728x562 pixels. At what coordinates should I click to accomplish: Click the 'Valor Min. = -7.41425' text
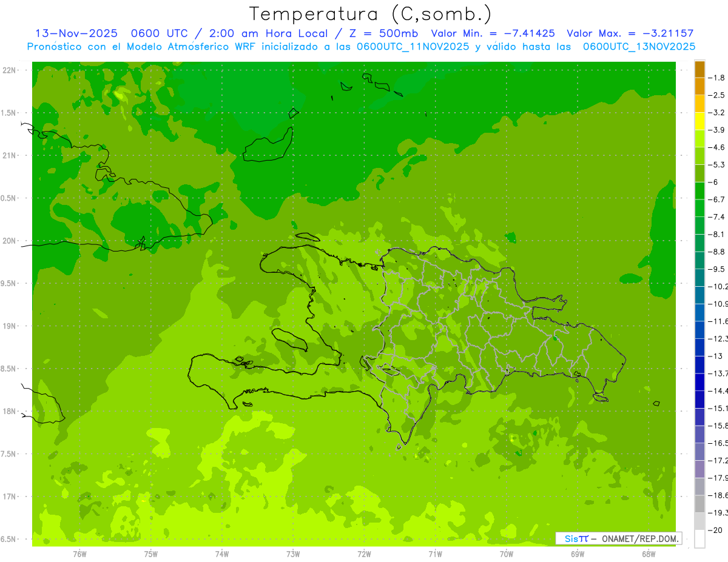(x=493, y=33)
